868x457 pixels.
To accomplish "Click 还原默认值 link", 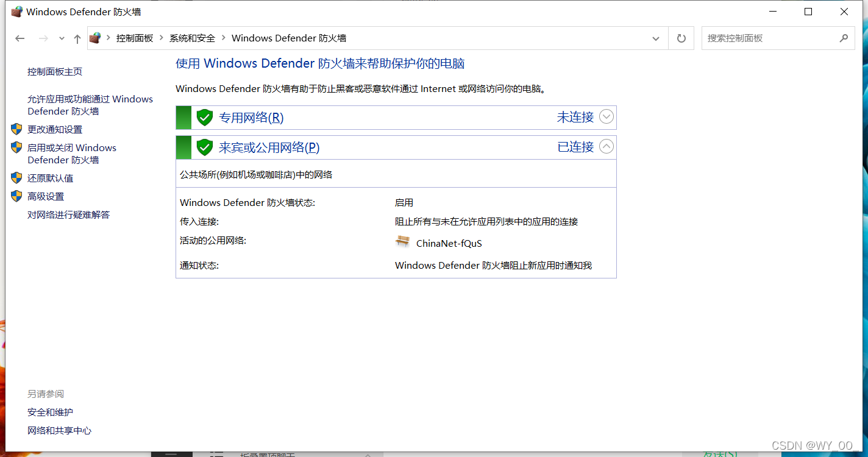I will [50, 178].
